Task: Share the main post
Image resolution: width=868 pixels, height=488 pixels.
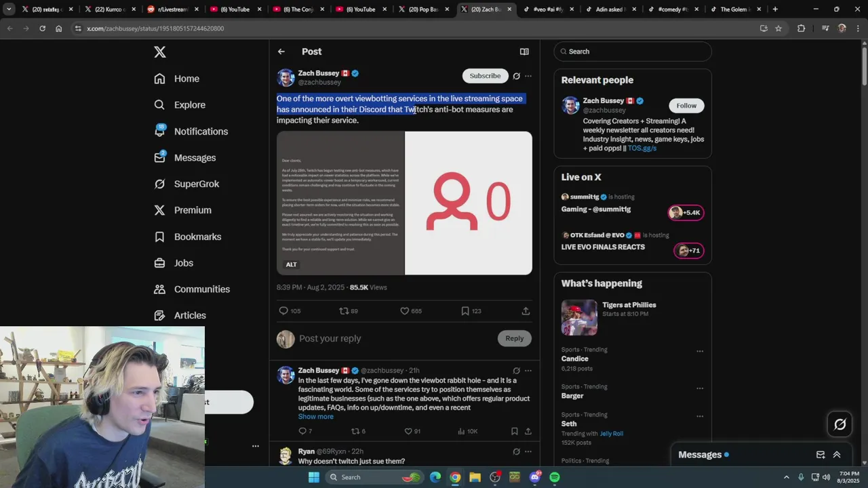Action: pos(526,311)
